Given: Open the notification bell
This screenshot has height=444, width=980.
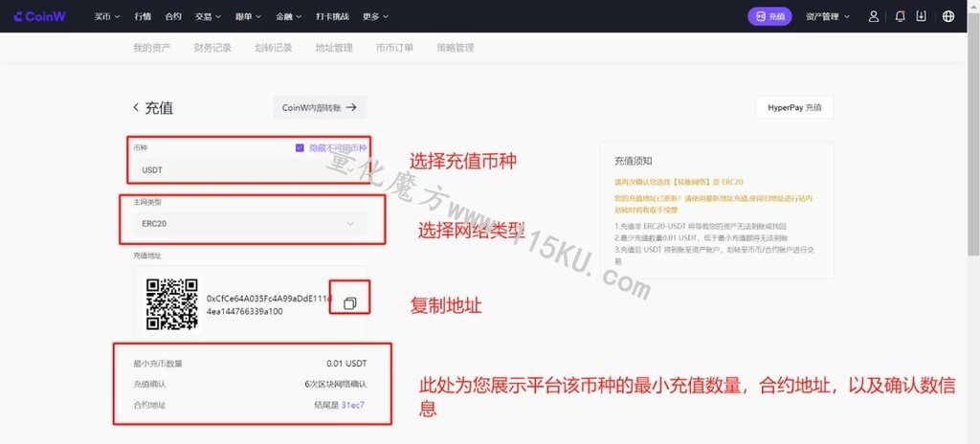Looking at the screenshot, I should point(900,16).
